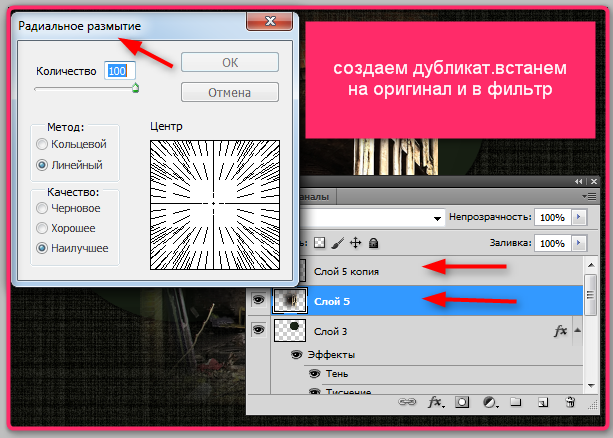The width and height of the screenshot is (613, 438).
Task: Cancel the dialog with Отмена button
Action: click(230, 92)
